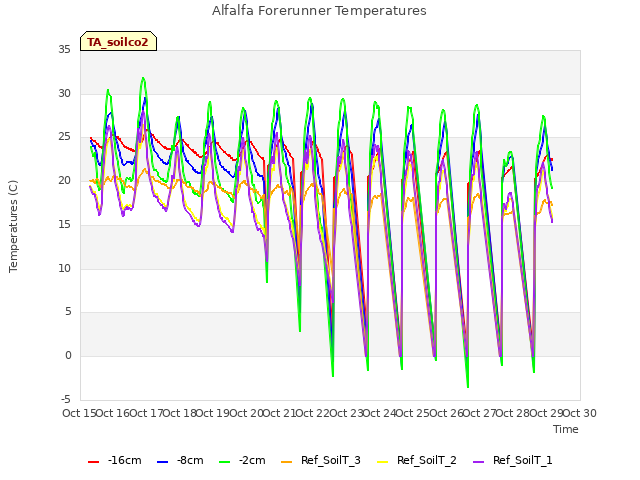The height and width of the screenshot is (480, 640).
Task: Toggle the -8cm series in the legend
Action: [180, 460]
